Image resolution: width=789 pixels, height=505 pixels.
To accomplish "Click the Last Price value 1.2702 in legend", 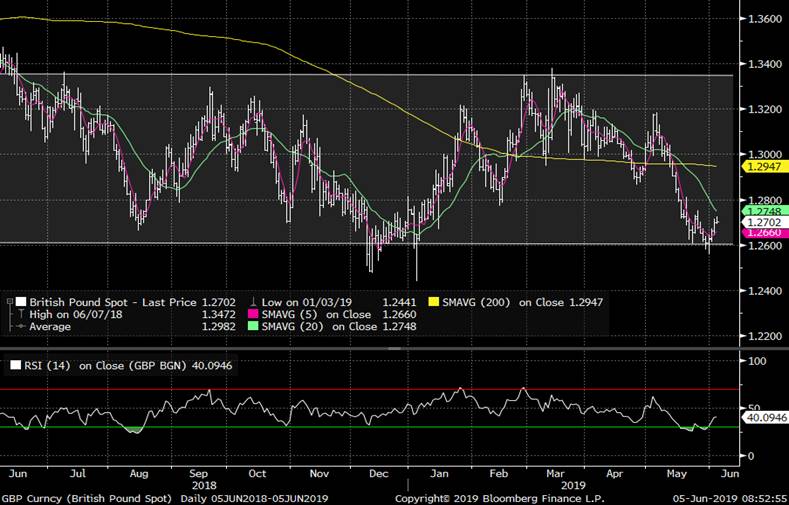I will 218,302.
